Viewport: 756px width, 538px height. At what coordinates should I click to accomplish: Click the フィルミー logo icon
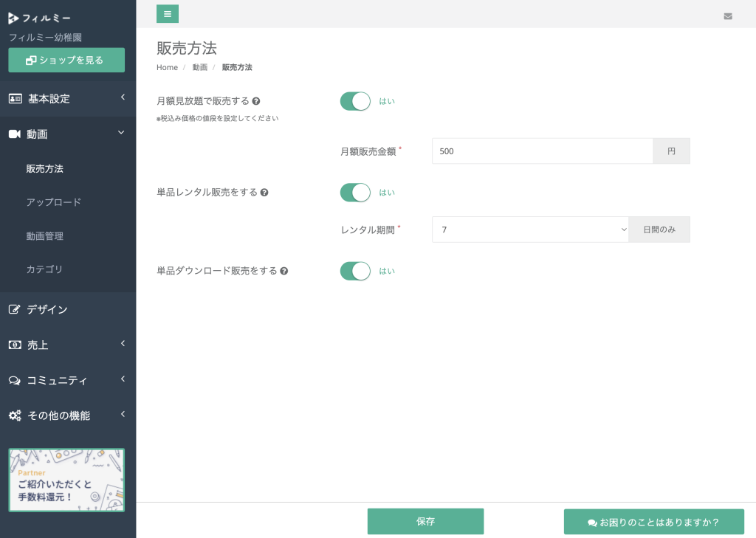click(x=13, y=18)
